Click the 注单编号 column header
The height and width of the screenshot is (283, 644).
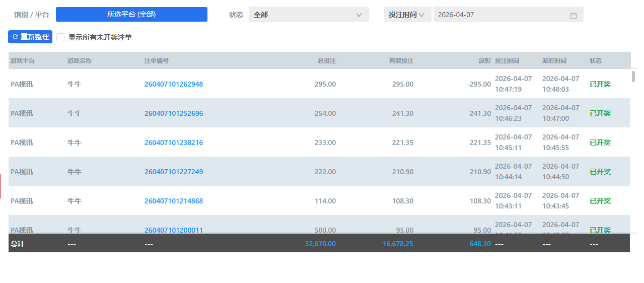(x=157, y=61)
